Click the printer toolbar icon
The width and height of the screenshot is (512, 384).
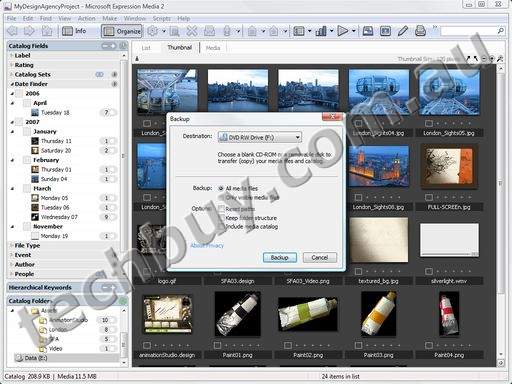[x=421, y=31]
